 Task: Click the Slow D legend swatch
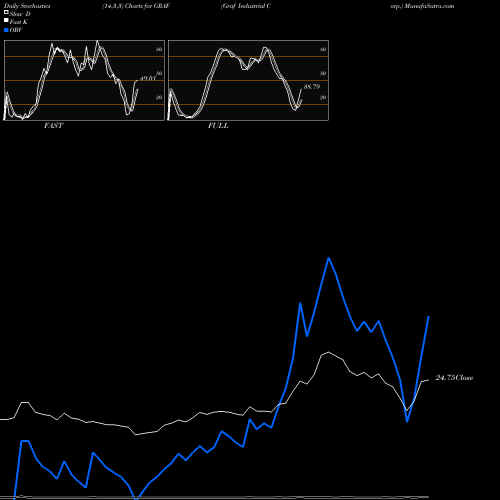click(x=6, y=13)
